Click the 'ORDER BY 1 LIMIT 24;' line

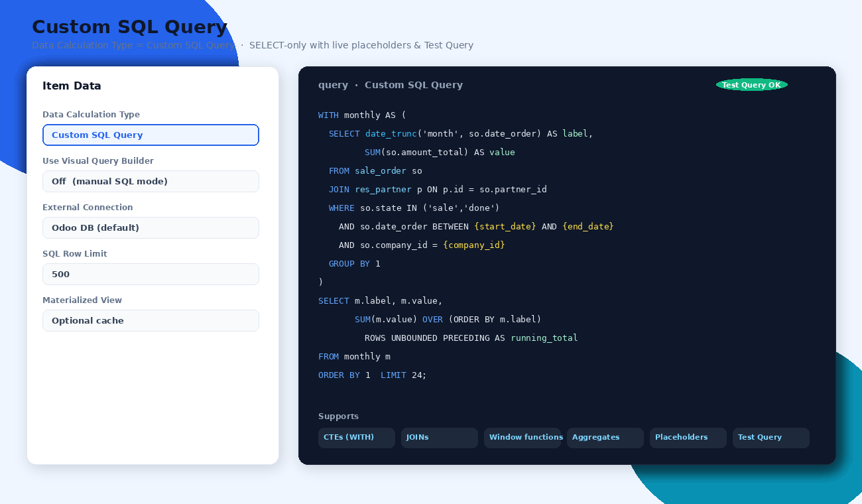(373, 375)
